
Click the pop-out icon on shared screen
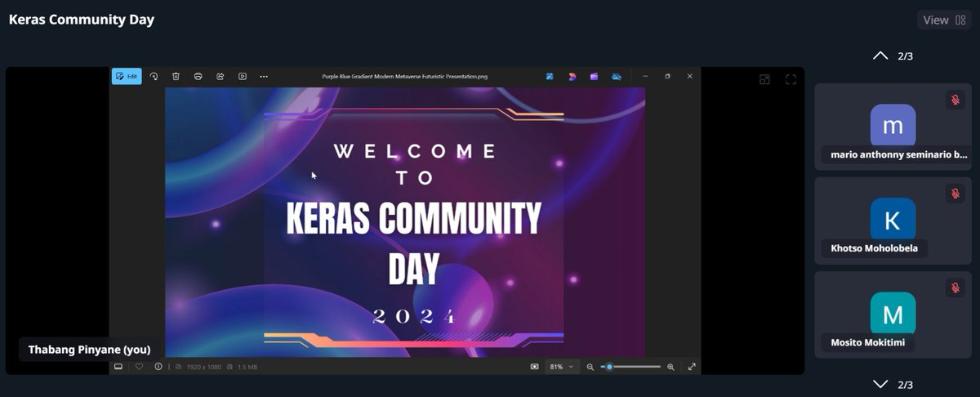click(x=764, y=79)
